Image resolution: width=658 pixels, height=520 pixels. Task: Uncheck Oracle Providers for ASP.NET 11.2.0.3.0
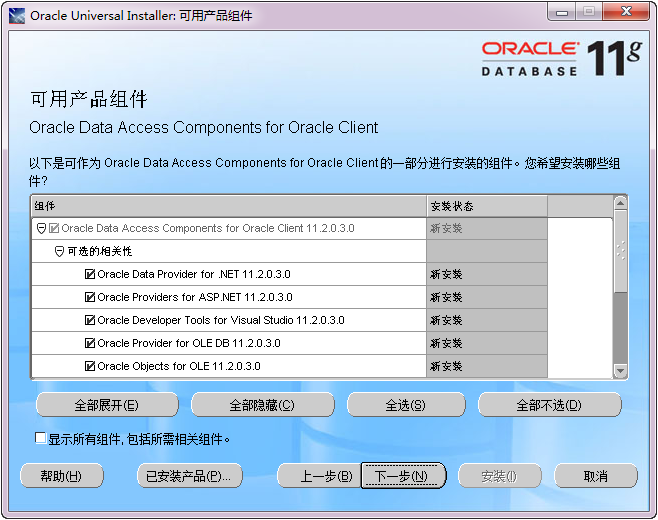coord(90,298)
